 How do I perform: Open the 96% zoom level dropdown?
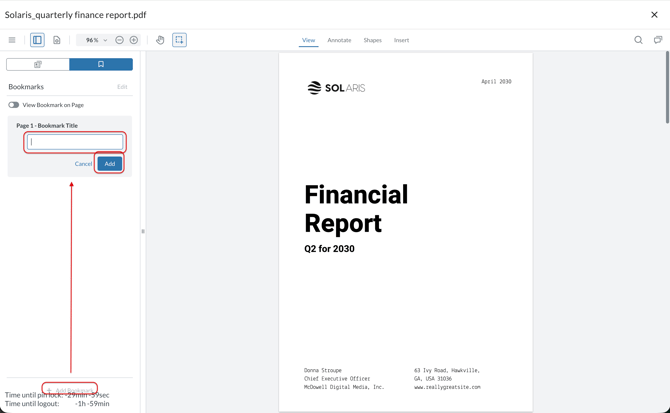pyautogui.click(x=96, y=40)
